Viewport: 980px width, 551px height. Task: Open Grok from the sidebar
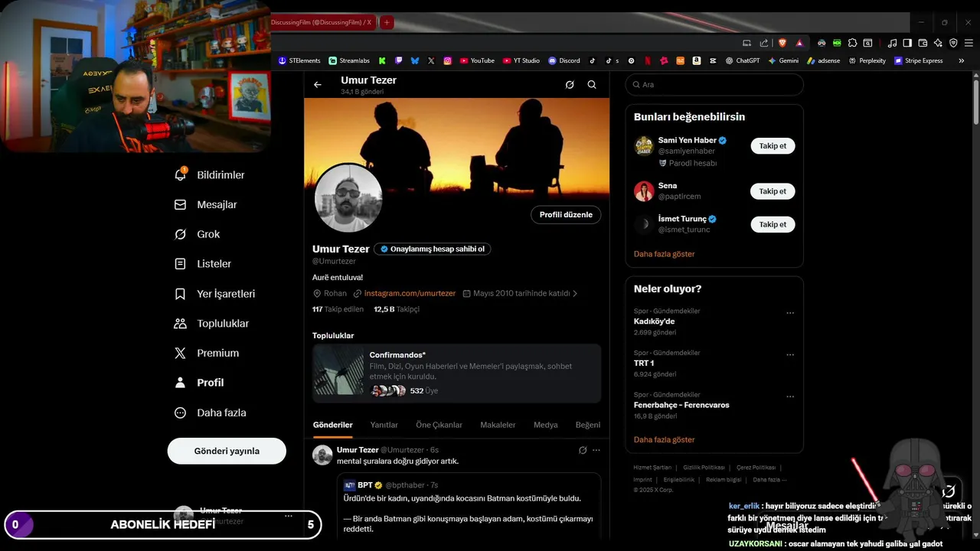pyautogui.click(x=198, y=234)
